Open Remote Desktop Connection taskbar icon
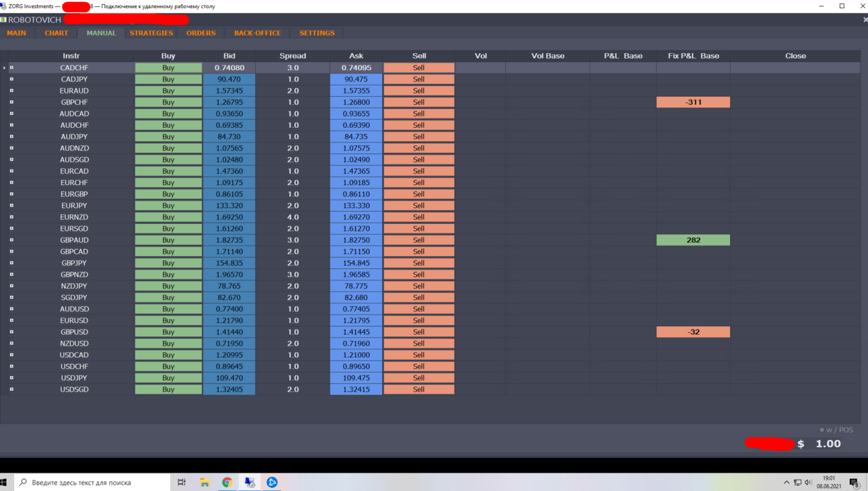 250,482
